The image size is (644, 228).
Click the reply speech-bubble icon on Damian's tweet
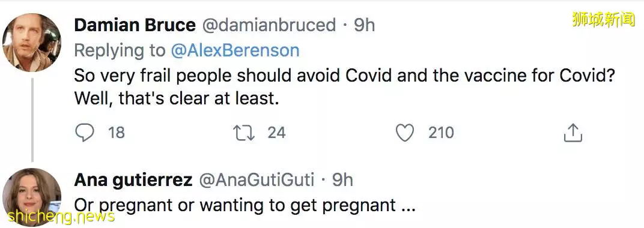pyautogui.click(x=85, y=133)
